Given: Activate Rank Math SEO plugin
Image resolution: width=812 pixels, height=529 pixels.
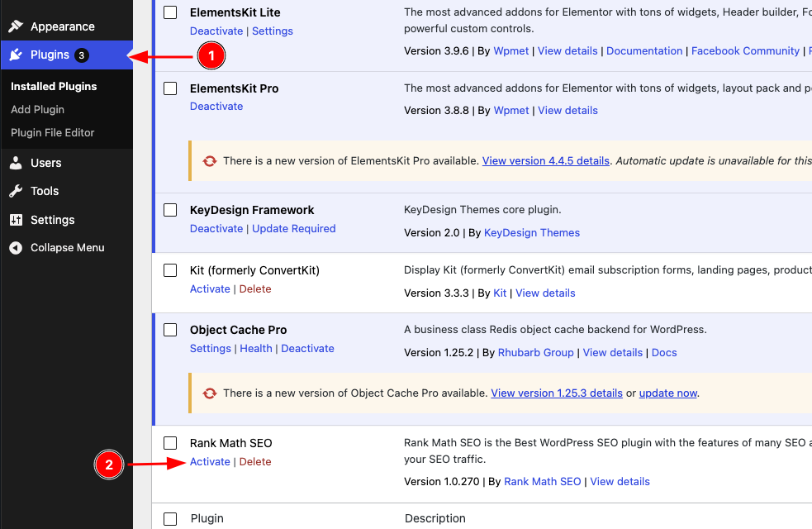Looking at the screenshot, I should tap(210, 462).
